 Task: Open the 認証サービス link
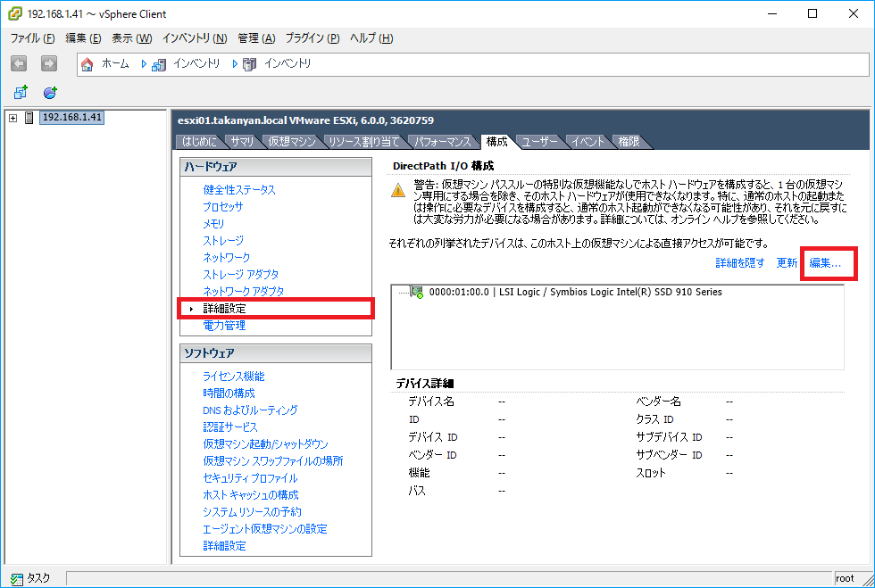click(230, 427)
